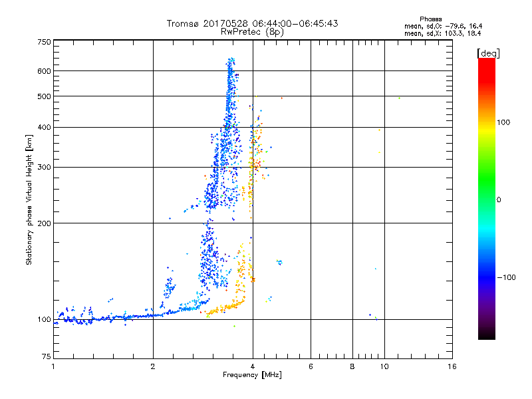Select 'mean, sd,X: 103.3, 18.4' line
This screenshot has width=532, height=399.
[442, 33]
